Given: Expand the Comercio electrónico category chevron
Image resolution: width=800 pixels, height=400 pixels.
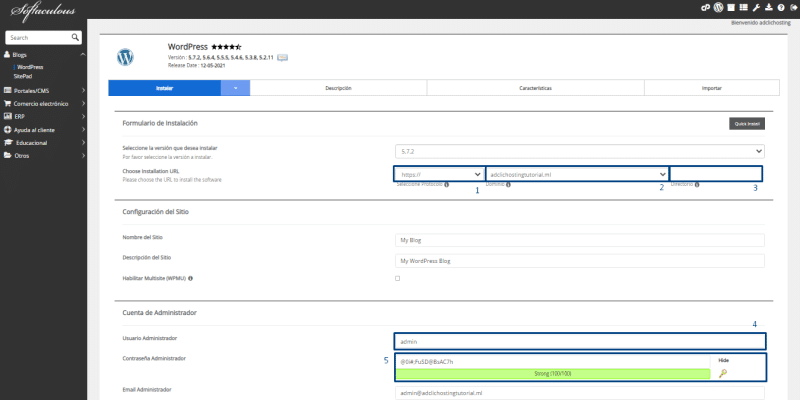Looking at the screenshot, I should (83, 104).
